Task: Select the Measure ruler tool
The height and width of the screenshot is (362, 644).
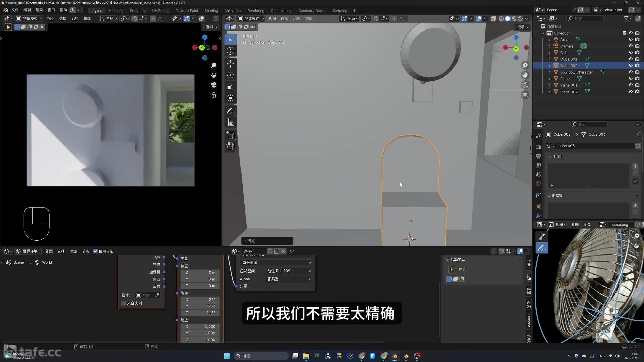Action: pos(230,123)
